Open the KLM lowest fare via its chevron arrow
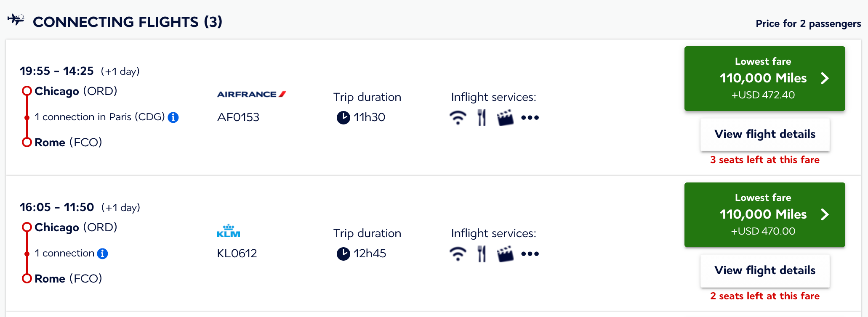The width and height of the screenshot is (868, 317). pos(825,214)
